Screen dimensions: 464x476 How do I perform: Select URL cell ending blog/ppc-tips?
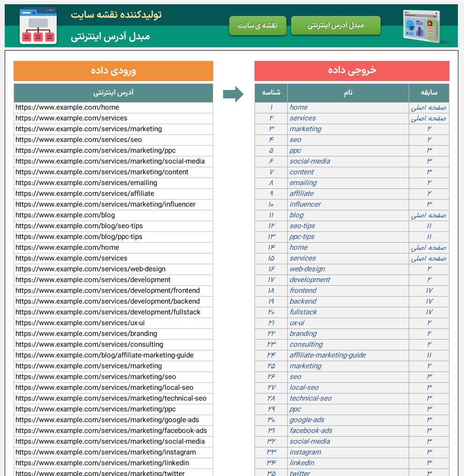click(x=113, y=237)
